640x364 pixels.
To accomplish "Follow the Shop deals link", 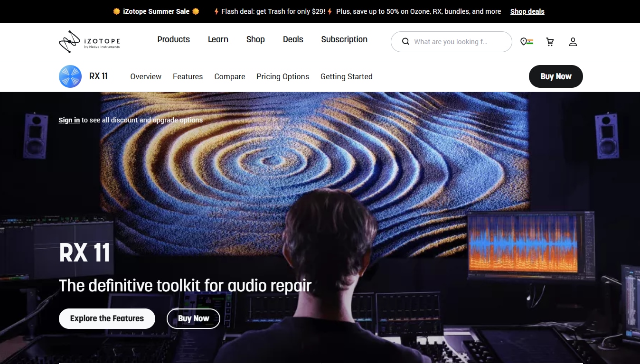I will click(x=527, y=11).
